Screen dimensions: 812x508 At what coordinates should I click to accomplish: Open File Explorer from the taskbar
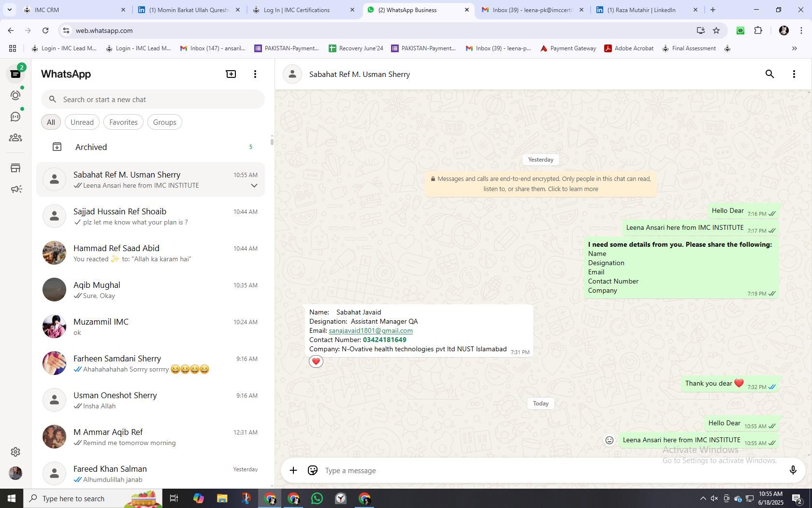point(222,498)
